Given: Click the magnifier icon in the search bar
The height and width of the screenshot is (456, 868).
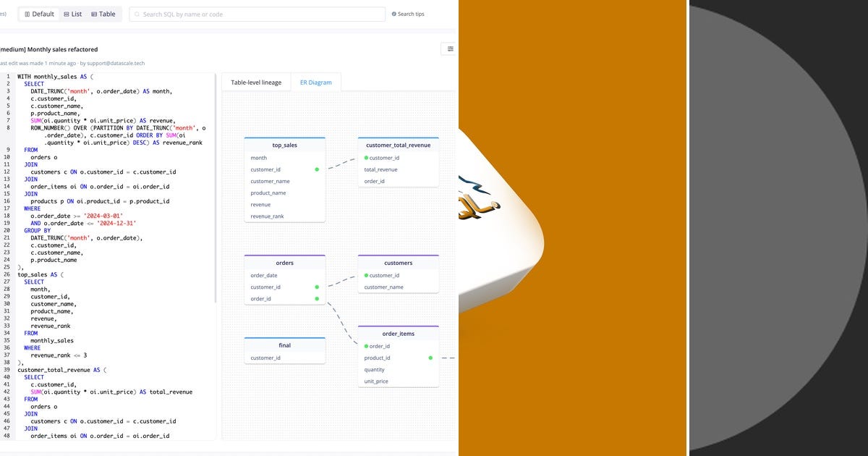Looking at the screenshot, I should (136, 14).
